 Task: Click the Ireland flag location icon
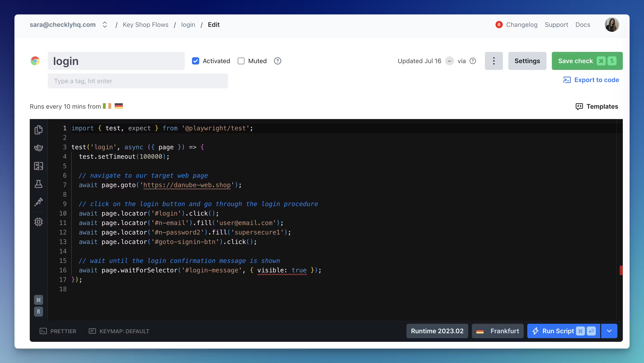point(107,106)
